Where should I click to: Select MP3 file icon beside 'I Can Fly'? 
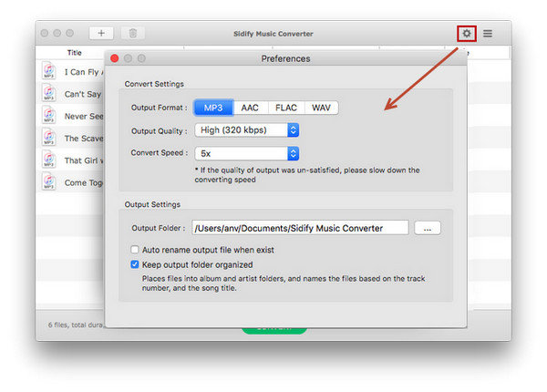tap(49, 71)
